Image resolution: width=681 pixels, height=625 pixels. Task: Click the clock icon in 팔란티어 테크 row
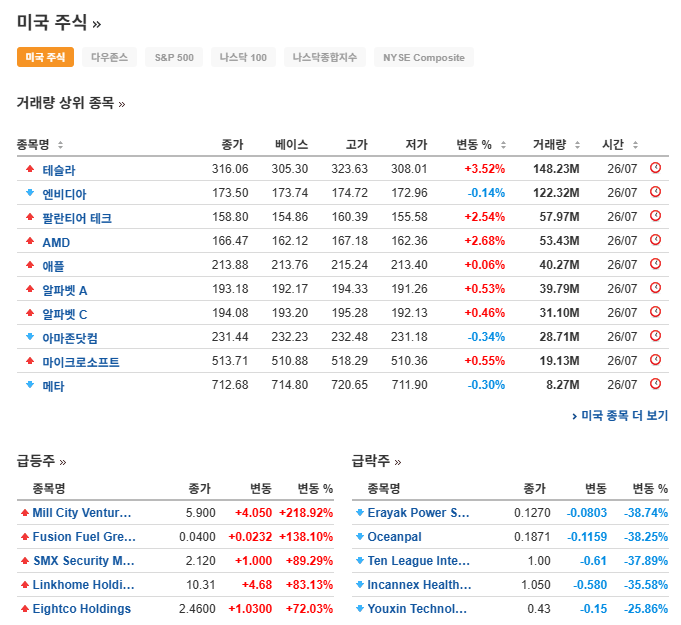(x=655, y=216)
